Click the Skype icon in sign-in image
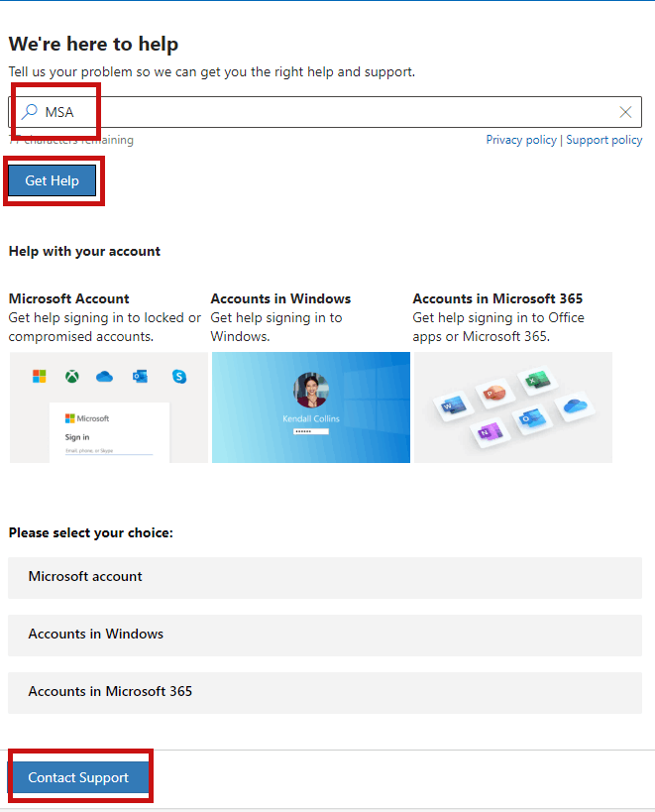This screenshot has width=655, height=812. (179, 377)
